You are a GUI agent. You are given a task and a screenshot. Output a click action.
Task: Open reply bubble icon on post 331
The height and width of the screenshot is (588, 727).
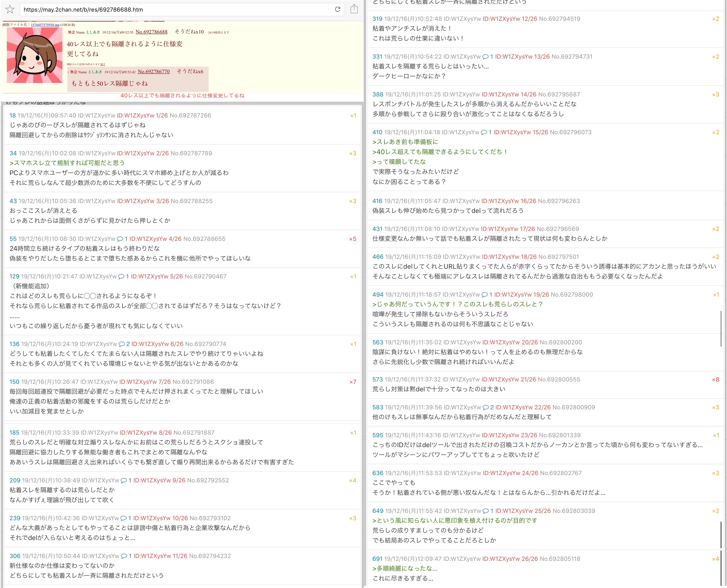tap(485, 56)
